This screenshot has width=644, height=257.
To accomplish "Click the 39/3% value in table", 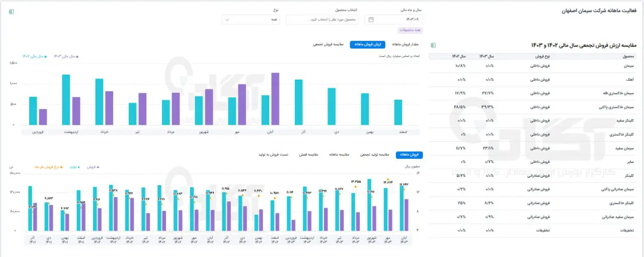I will pos(488,107).
